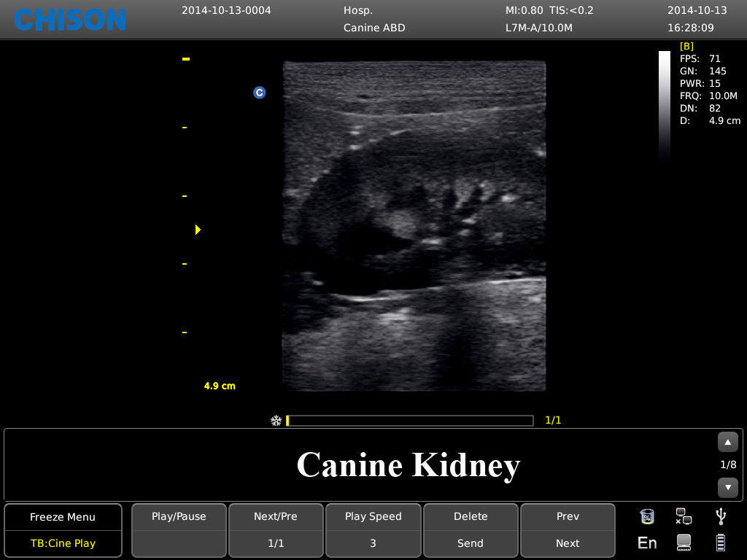747x560 pixels.
Task: Click the USB device icon
Action: pyautogui.click(x=720, y=516)
